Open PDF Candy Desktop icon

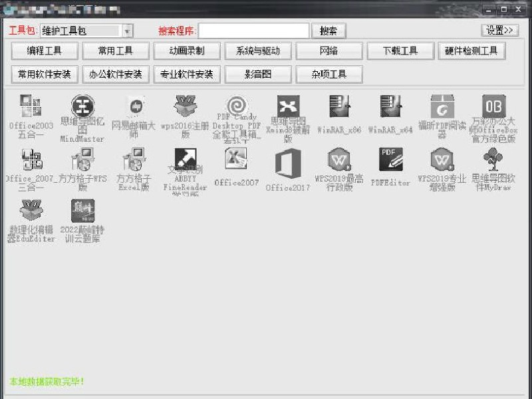(237, 105)
